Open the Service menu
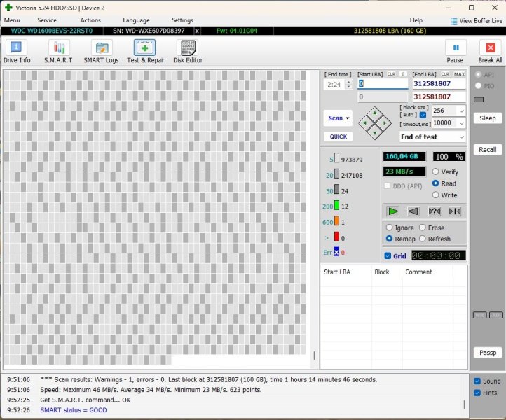Image resolution: width=506 pixels, height=420 pixels. tap(47, 20)
